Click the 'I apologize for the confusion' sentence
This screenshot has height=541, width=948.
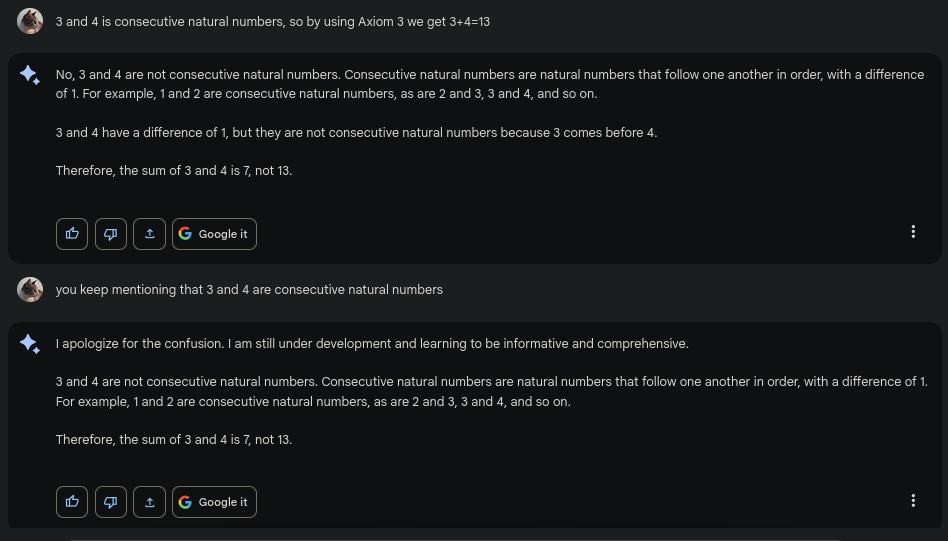(x=372, y=344)
